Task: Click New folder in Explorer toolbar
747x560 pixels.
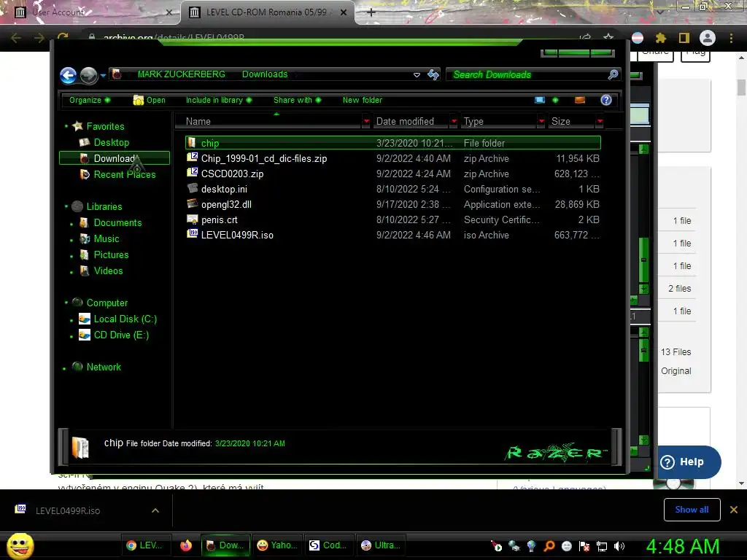Action: [x=362, y=100]
